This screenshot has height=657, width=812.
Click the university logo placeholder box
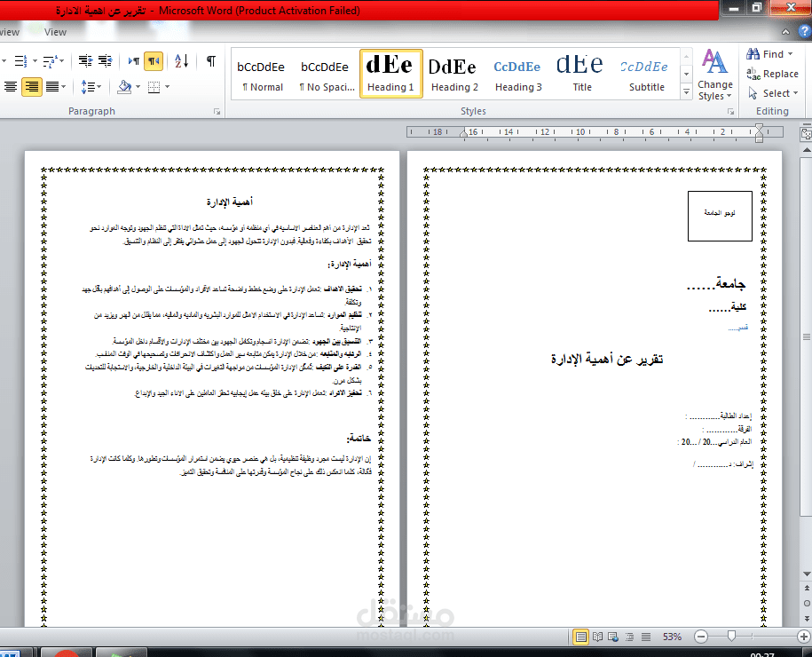(720, 216)
